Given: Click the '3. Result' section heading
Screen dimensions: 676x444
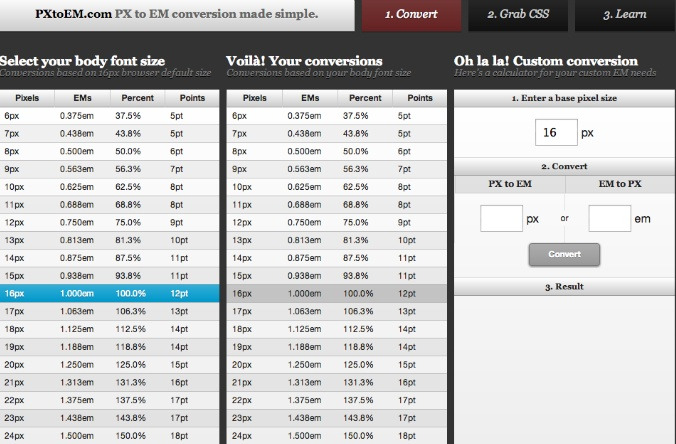Looking at the screenshot, I should pos(564,287).
